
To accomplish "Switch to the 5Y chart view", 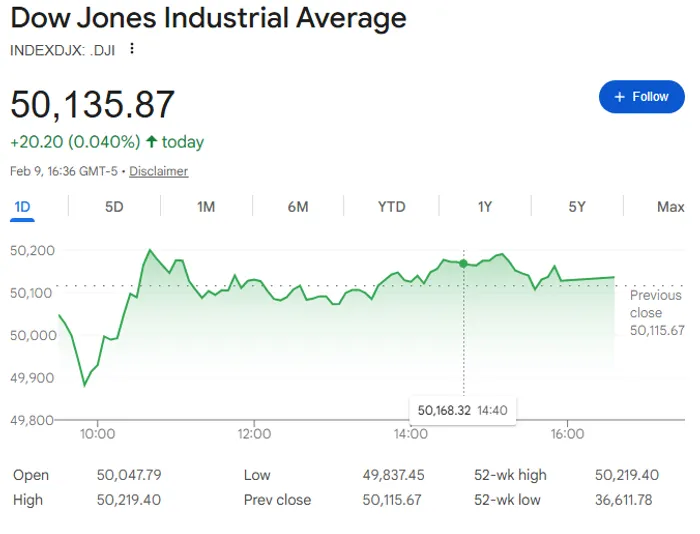I will click(x=577, y=207).
